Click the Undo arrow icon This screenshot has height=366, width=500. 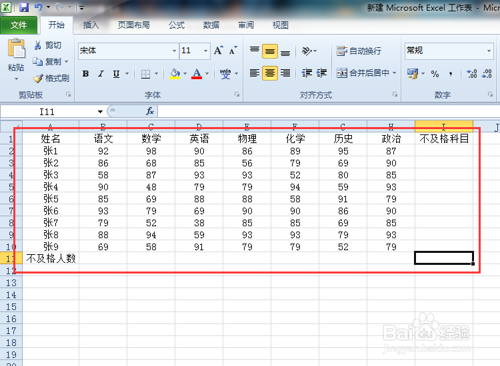pyautogui.click(x=38, y=7)
